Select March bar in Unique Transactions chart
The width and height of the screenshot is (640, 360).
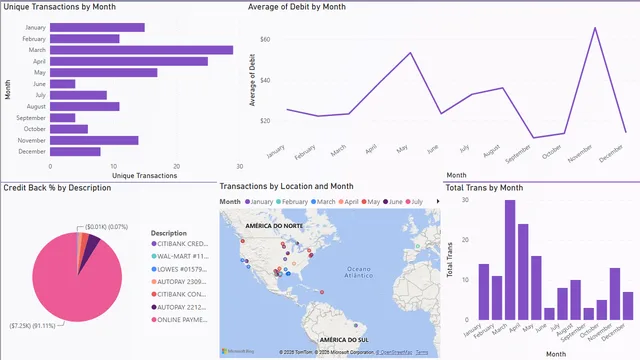coord(141,50)
